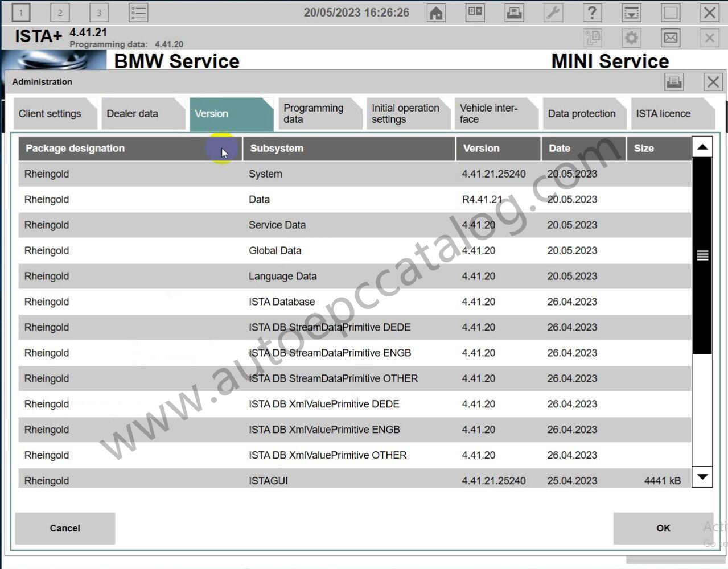Viewport: 728px width, 569px height.
Task: Select the Data subsystem cell
Action: coord(259,200)
